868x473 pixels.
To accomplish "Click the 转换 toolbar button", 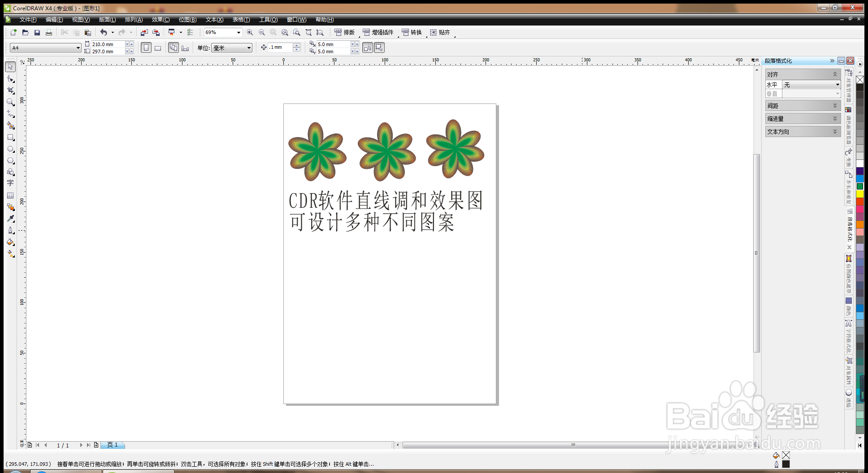I will [412, 32].
